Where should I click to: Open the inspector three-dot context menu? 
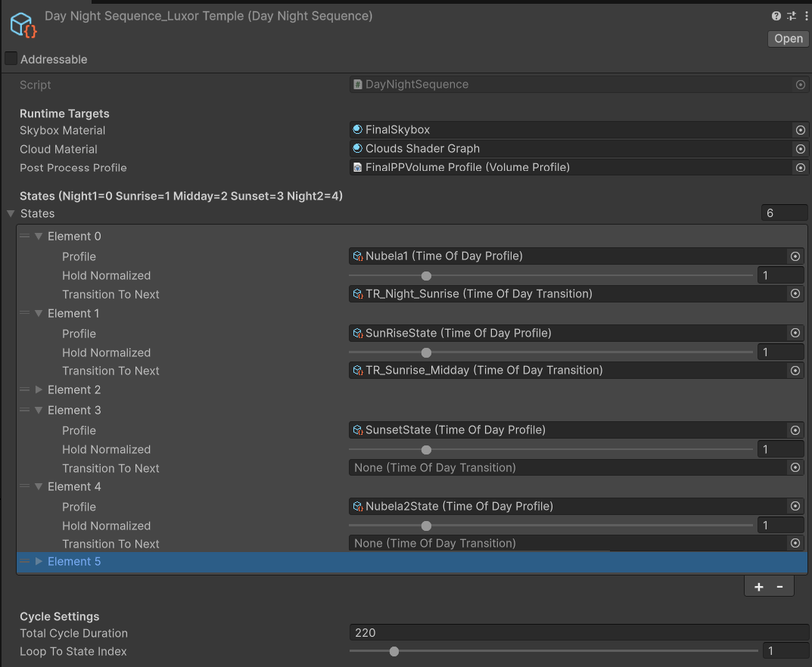click(806, 16)
